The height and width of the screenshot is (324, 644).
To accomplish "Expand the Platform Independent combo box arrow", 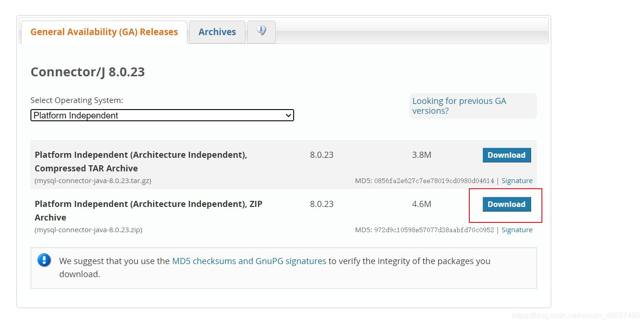I will tap(289, 115).
